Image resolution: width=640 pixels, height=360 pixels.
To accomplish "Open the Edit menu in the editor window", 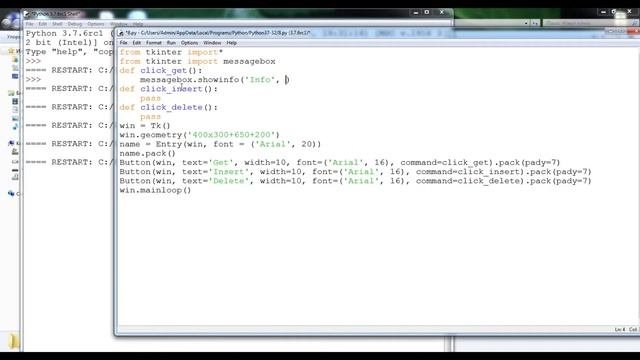I will pos(136,43).
